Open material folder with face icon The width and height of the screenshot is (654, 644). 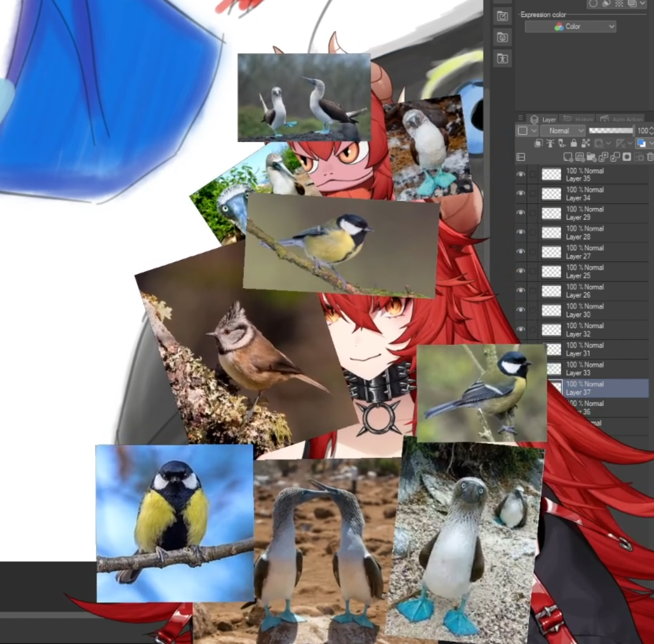502,37
